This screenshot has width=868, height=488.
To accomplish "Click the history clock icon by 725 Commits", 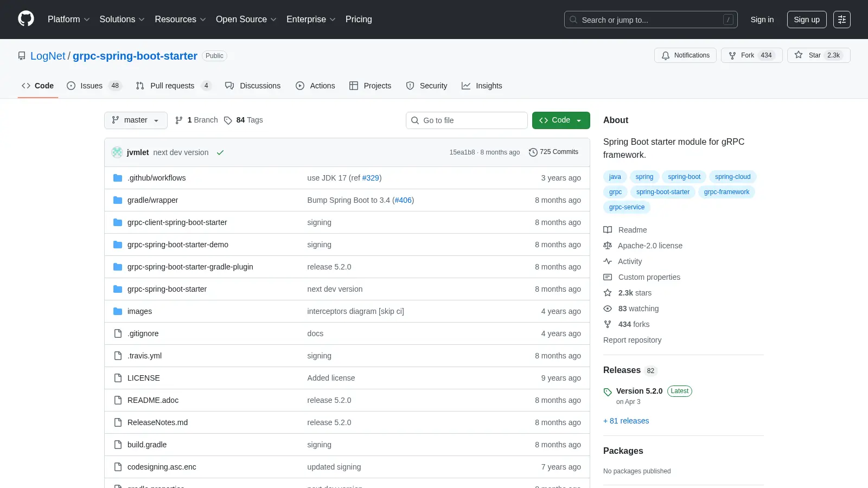I will point(533,152).
